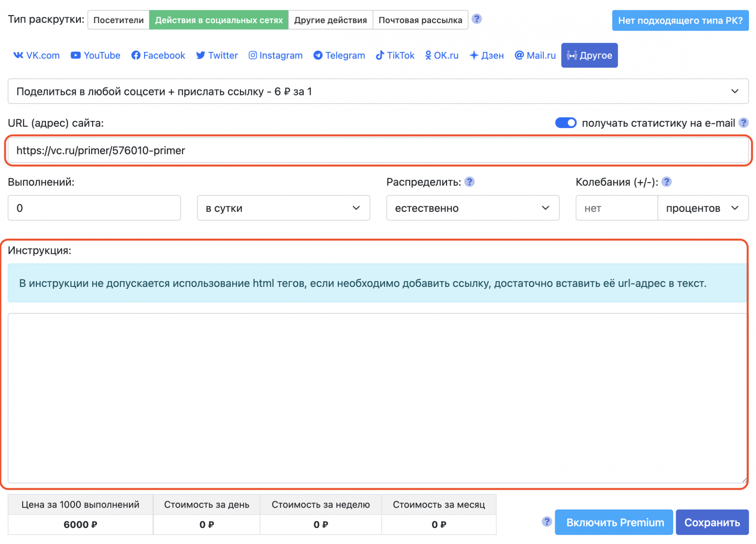Open the VK.com social network option
Screen dimensions: 756x544
pos(36,55)
